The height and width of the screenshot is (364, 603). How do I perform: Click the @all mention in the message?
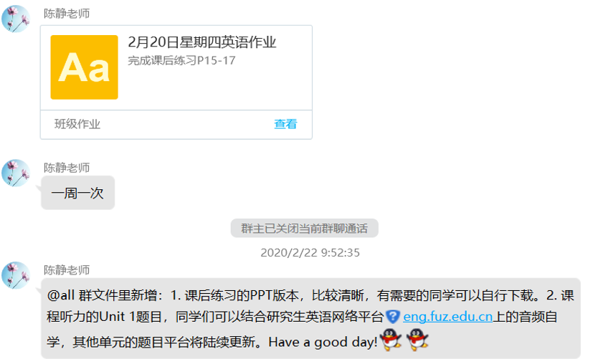(60, 295)
